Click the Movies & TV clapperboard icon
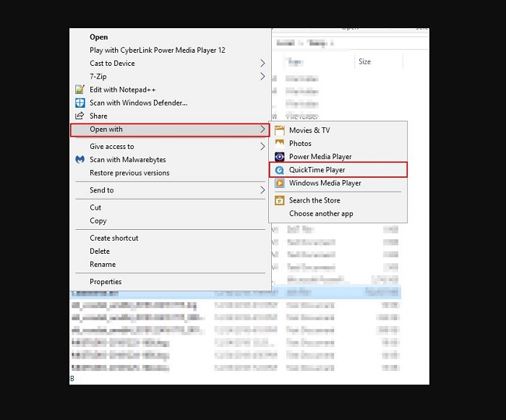The image size is (506, 420). (280, 130)
